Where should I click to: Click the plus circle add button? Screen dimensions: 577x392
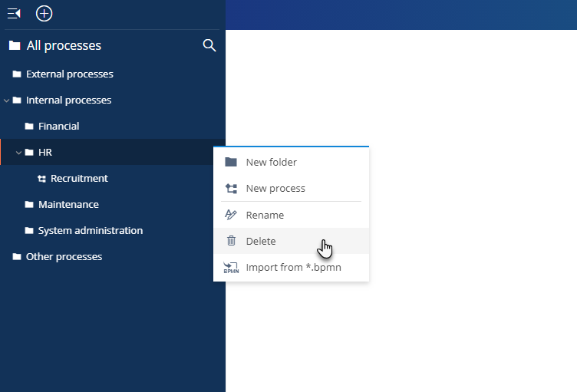pos(45,14)
